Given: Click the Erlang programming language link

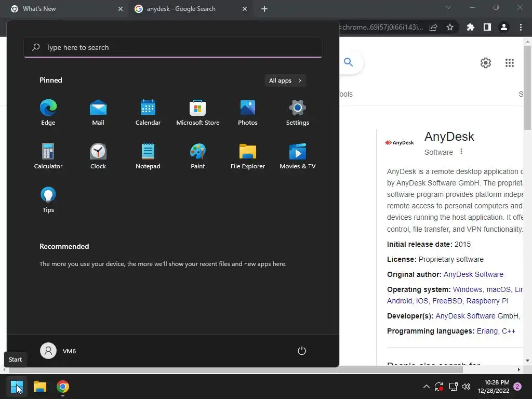Looking at the screenshot, I should click(487, 331).
